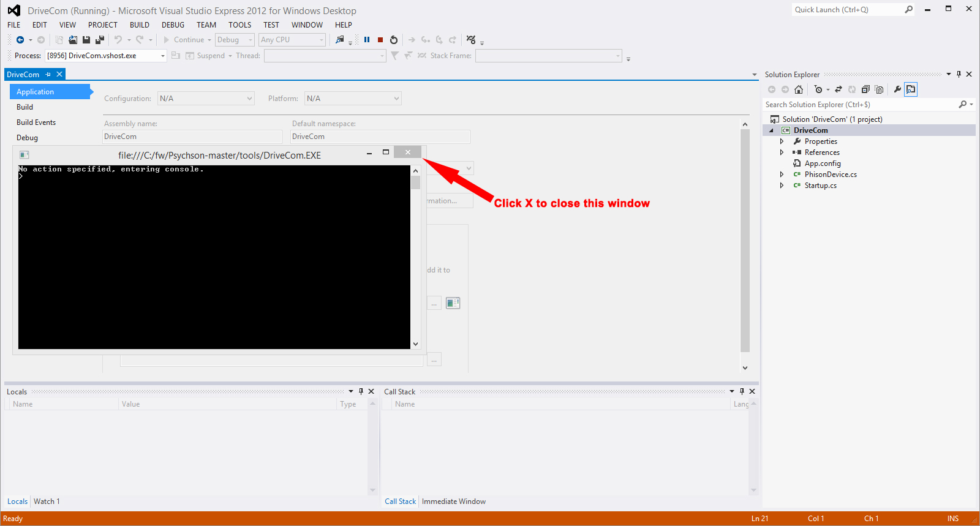Expand the Properties node in Solution Explorer
The width and height of the screenshot is (980, 526).
click(782, 141)
